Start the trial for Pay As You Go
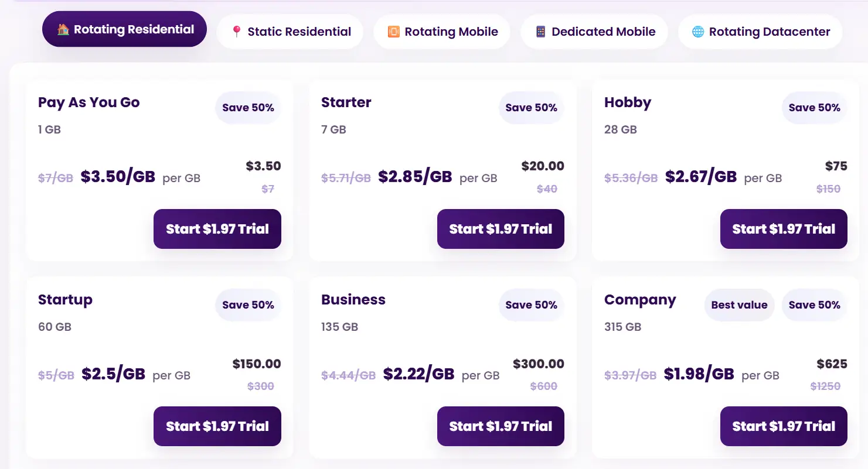 coord(217,229)
